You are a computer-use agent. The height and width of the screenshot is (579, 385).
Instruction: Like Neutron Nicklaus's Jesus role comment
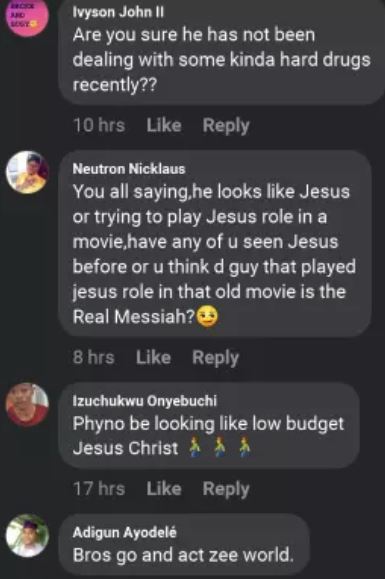[x=153, y=358]
